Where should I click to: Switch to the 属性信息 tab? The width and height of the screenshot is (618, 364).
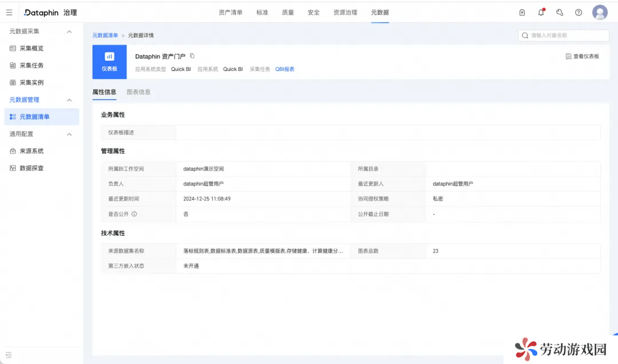coord(104,92)
